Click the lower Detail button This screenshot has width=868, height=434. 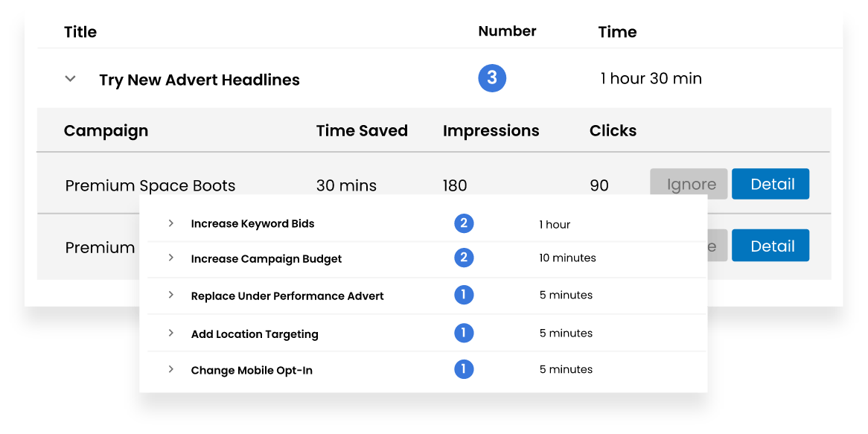770,245
